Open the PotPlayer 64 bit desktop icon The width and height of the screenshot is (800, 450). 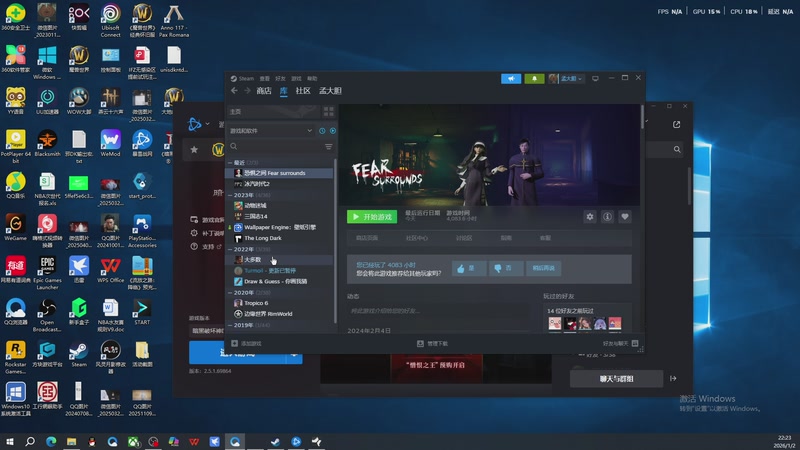coord(15,146)
